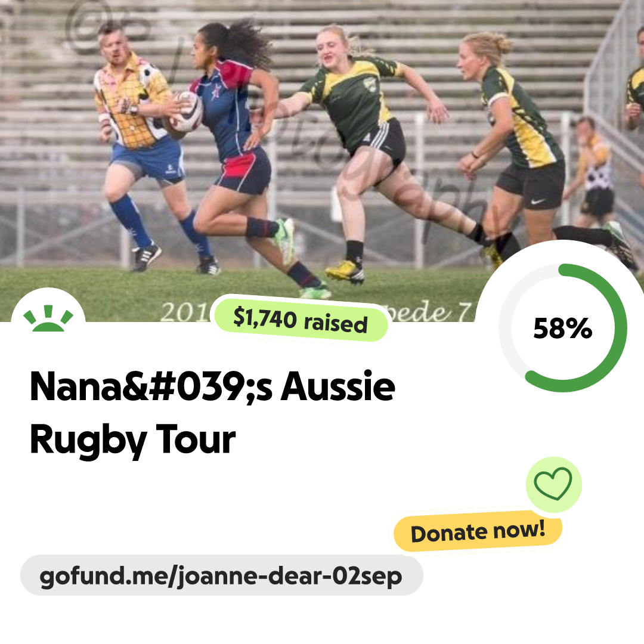Click the GoFundMe sunburst logo
The width and height of the screenshot is (644, 644).
point(48,318)
